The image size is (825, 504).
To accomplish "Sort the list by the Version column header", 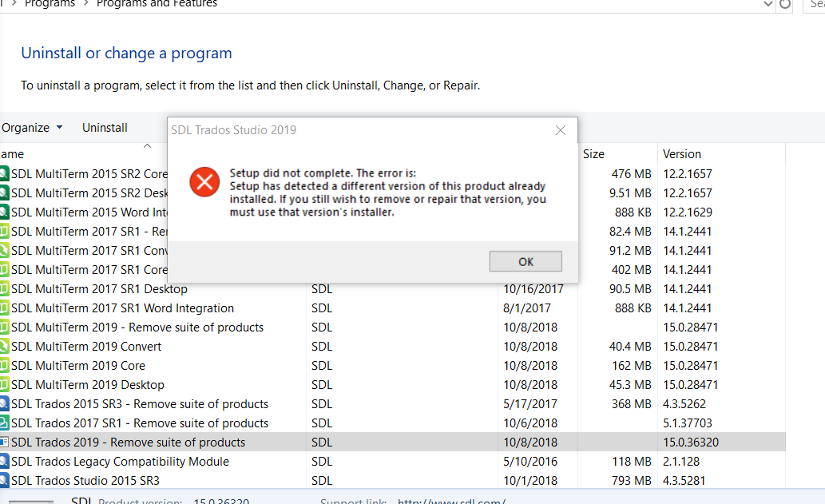I will pos(682,154).
